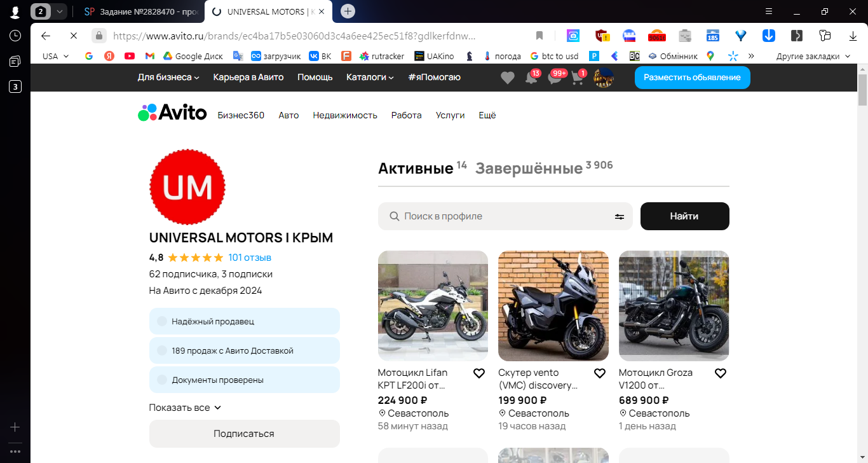Open the sidebar tab counter icon showing 3
868x463 pixels.
(x=15, y=86)
